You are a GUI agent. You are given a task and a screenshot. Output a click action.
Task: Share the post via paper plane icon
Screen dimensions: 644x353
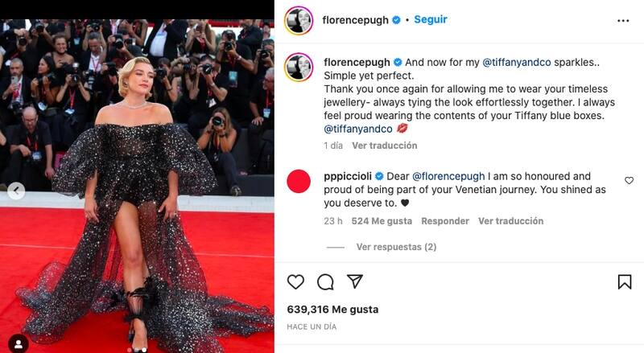(355, 281)
